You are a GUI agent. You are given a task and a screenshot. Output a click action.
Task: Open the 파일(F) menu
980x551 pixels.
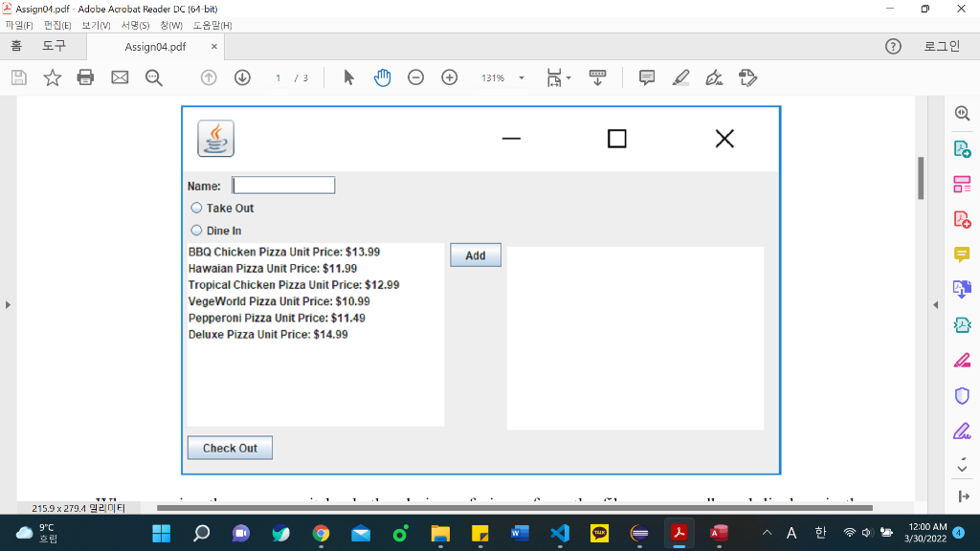tap(19, 25)
